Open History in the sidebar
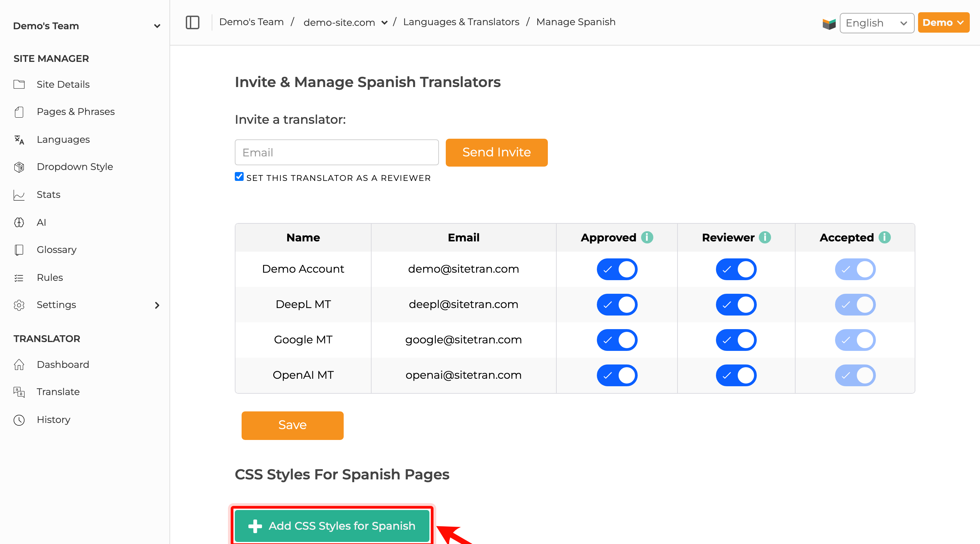980x544 pixels. point(53,420)
